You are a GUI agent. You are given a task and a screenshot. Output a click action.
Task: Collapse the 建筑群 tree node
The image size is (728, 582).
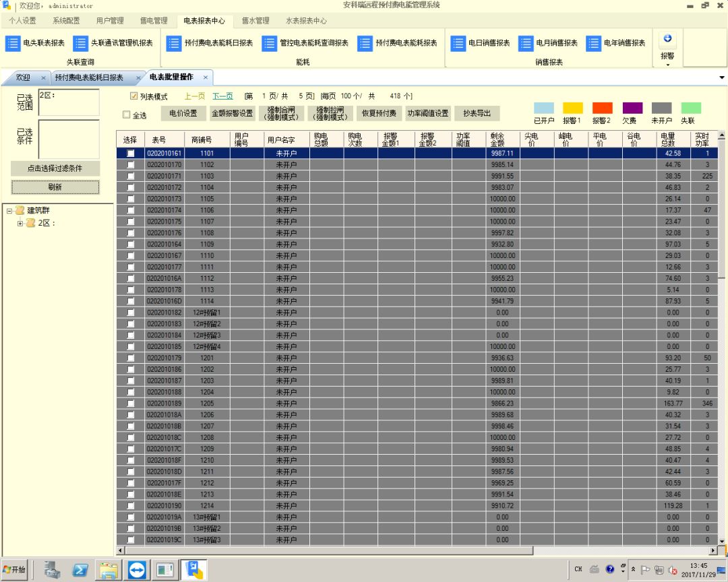pyautogui.click(x=9, y=211)
